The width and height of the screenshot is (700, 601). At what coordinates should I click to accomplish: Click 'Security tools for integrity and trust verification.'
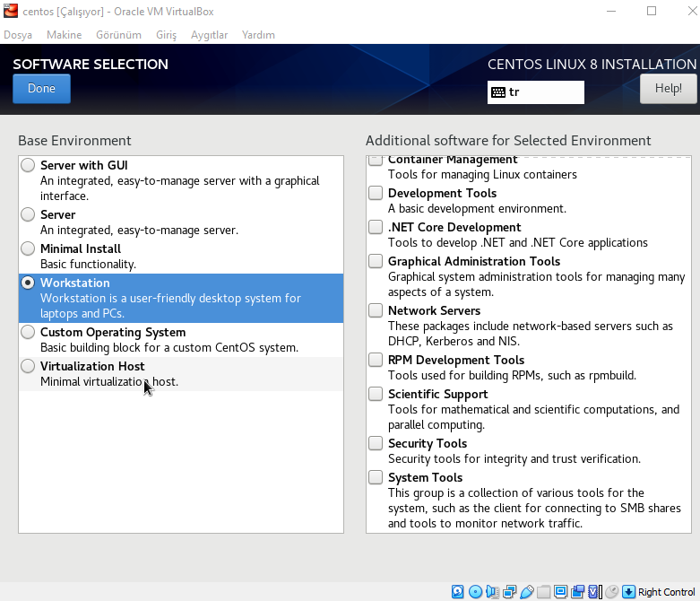click(514, 459)
